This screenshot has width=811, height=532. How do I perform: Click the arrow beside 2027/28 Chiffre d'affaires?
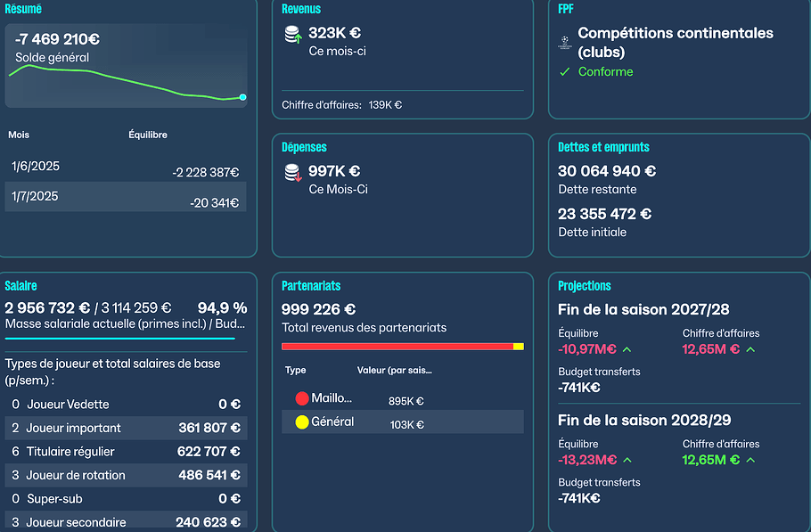(x=750, y=349)
